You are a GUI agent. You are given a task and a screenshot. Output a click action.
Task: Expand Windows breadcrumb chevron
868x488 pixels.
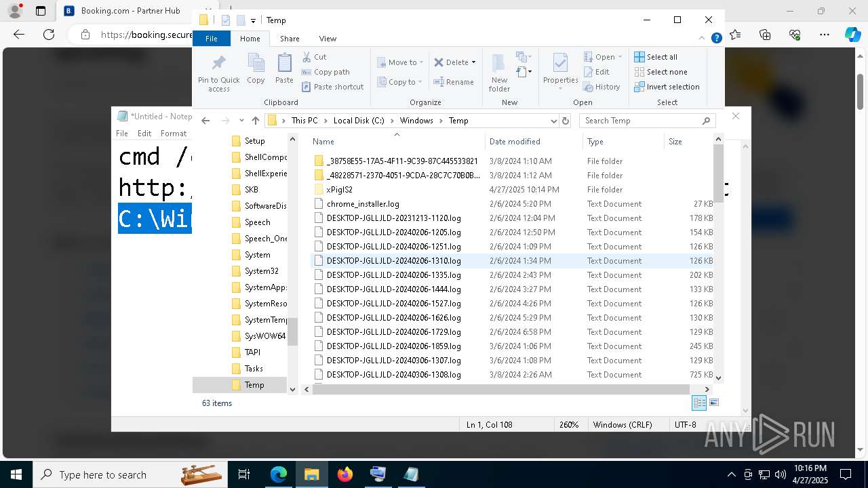click(441, 121)
